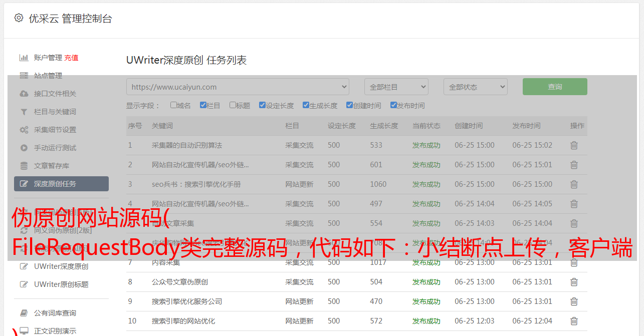Uncheck the 栏目 display field checkbox
This screenshot has width=644, height=336.
[x=203, y=105]
